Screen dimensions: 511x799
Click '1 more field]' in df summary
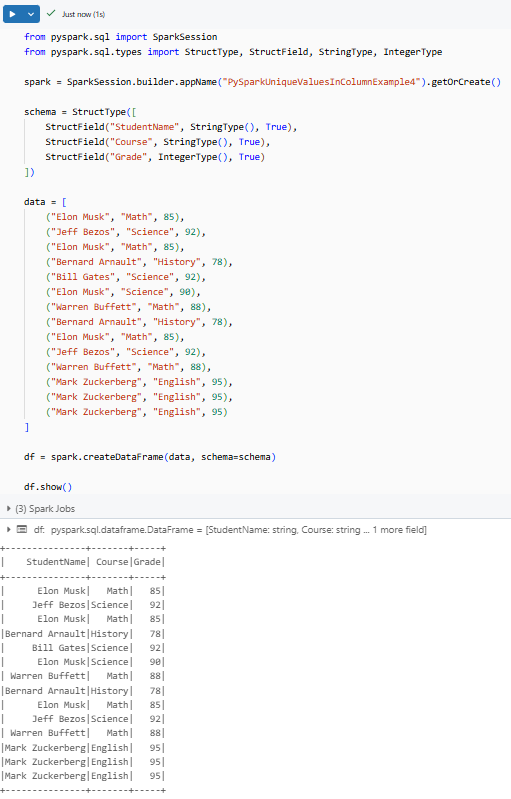click(x=399, y=530)
